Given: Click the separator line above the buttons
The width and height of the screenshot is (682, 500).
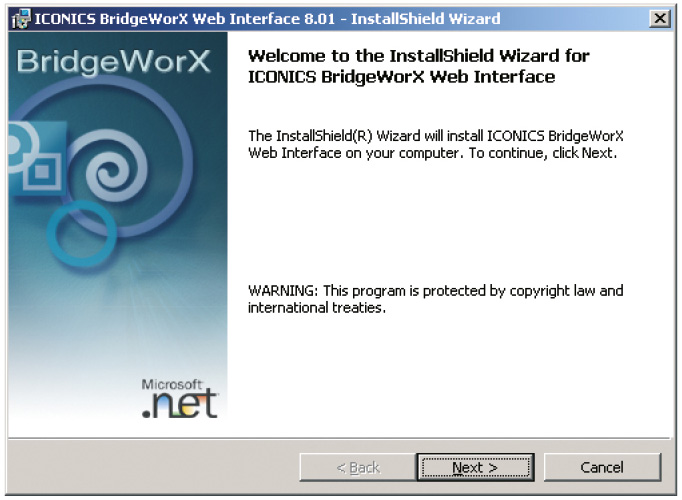Looking at the screenshot, I should (339, 438).
